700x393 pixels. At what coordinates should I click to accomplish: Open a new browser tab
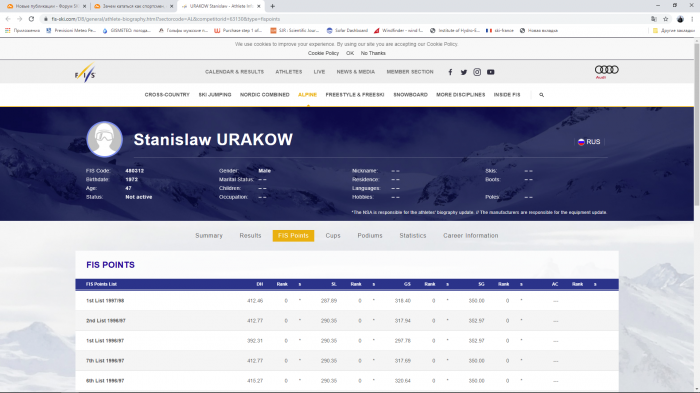pyautogui.click(x=272, y=6)
